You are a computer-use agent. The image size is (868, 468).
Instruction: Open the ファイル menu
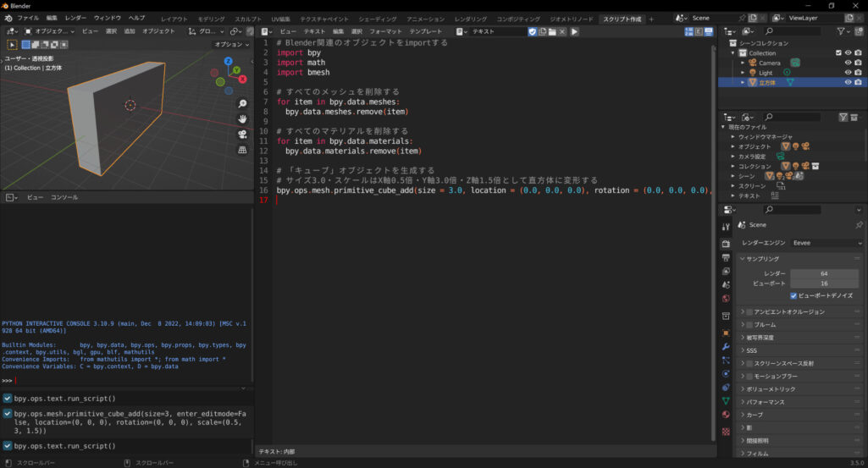28,19
